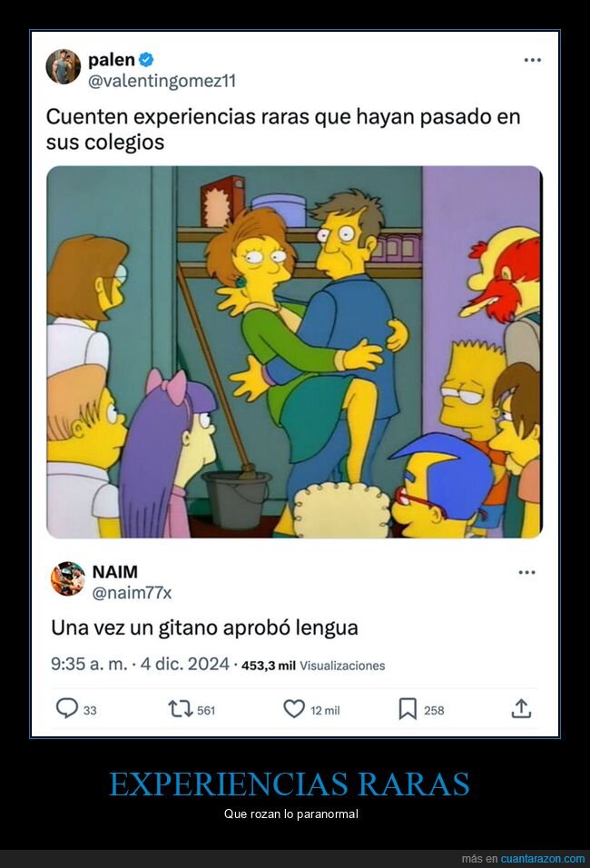The image size is (590, 868).
Task: Click the share upload icon
Action: (521, 708)
